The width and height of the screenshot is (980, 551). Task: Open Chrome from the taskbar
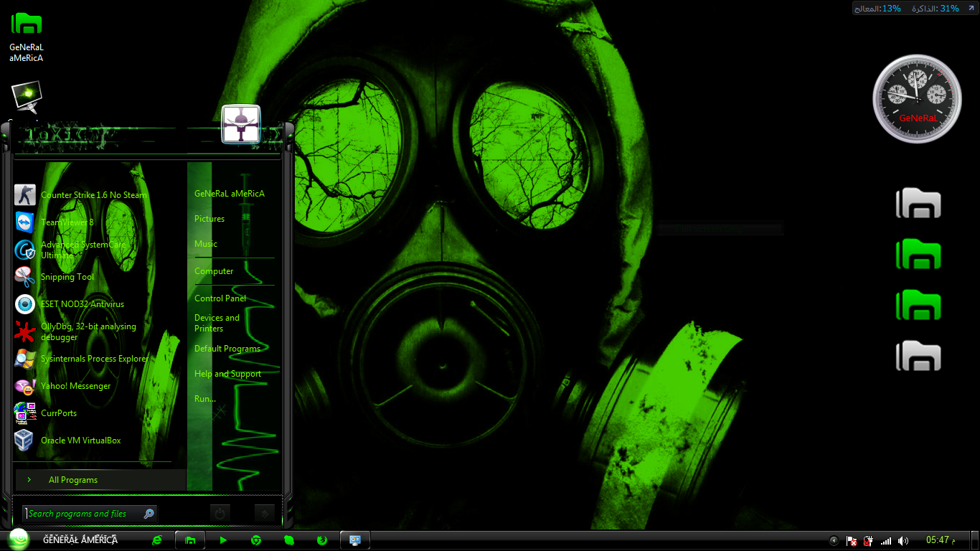click(255, 540)
